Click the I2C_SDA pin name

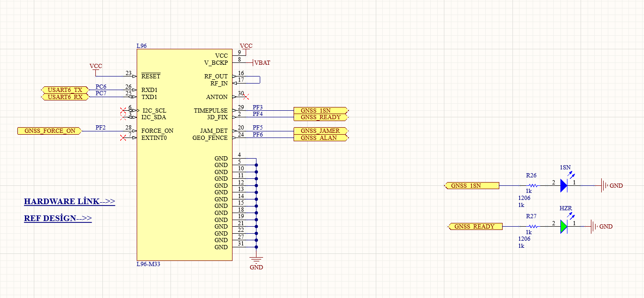pyautogui.click(x=154, y=117)
